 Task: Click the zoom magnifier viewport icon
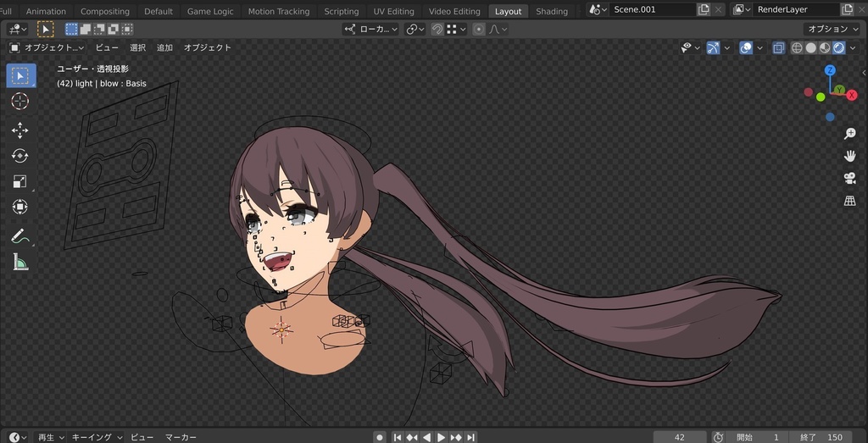(x=849, y=134)
